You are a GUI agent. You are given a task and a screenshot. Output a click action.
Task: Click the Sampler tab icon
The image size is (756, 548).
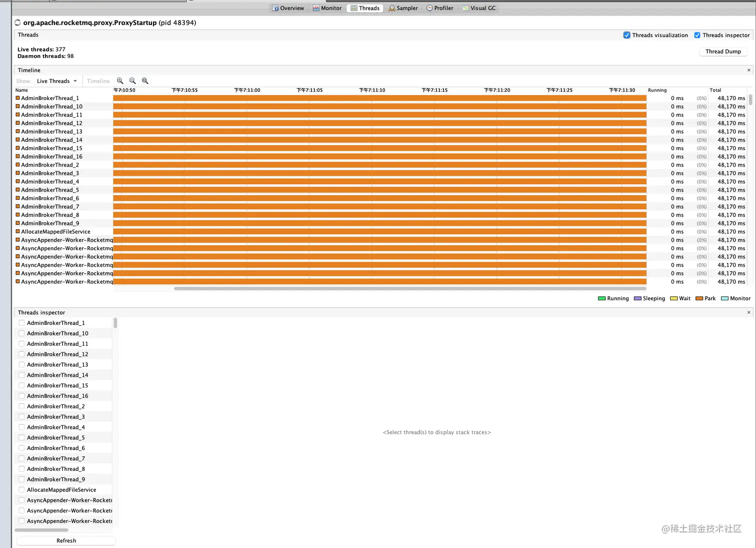[x=391, y=8]
